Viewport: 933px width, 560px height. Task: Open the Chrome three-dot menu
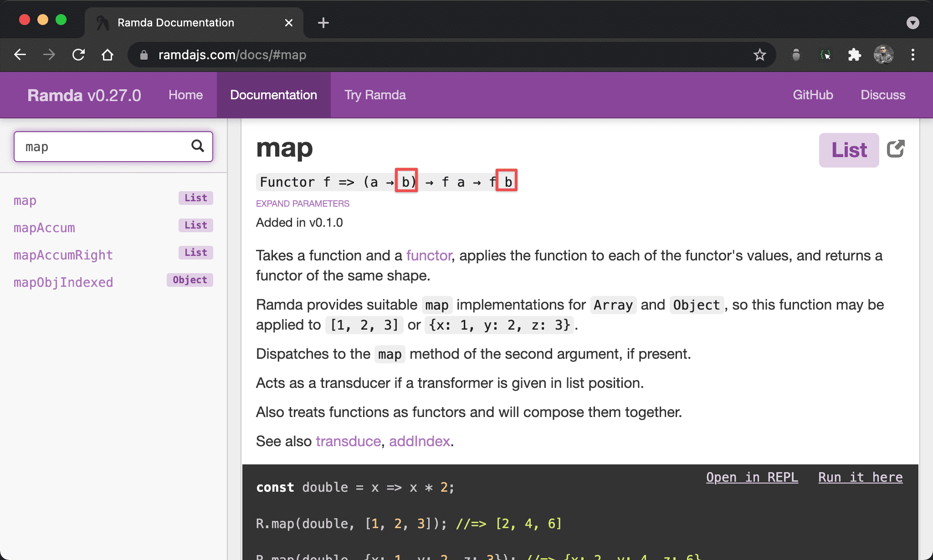pos(913,55)
